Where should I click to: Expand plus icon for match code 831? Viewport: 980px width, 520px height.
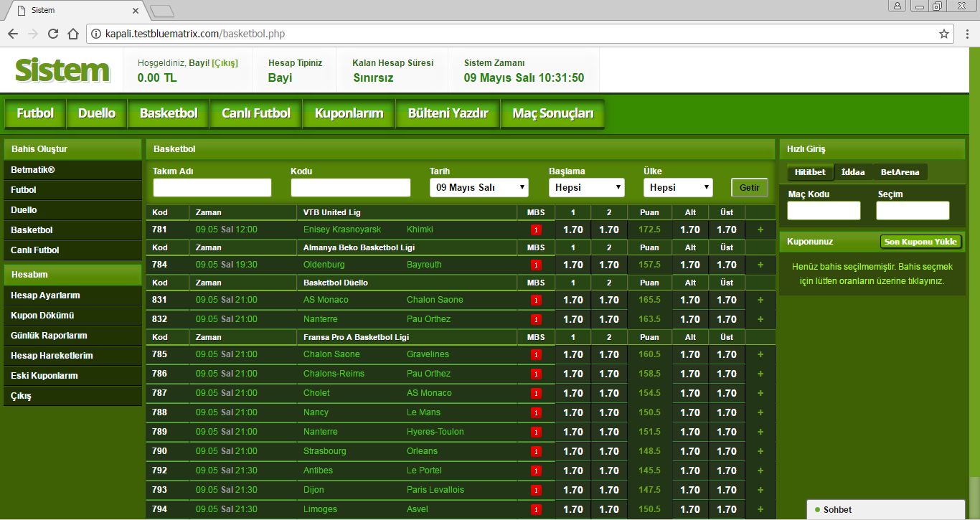point(760,300)
